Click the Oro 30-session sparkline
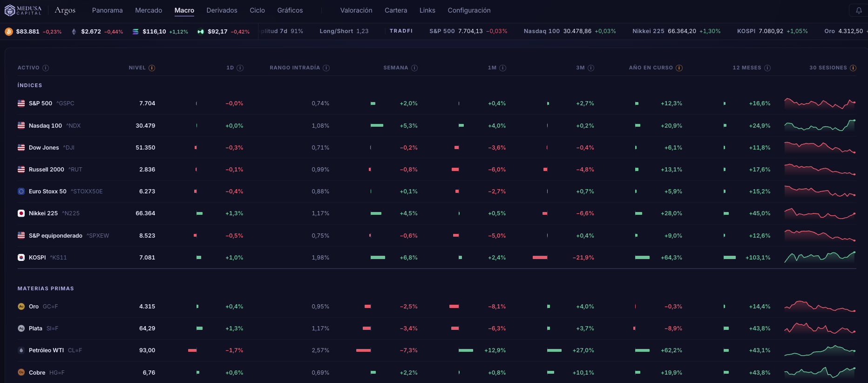Viewport: 868px width, 383px height. coord(820,307)
